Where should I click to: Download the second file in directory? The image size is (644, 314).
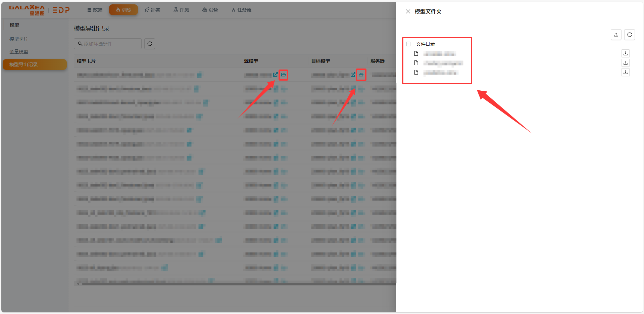point(625,63)
